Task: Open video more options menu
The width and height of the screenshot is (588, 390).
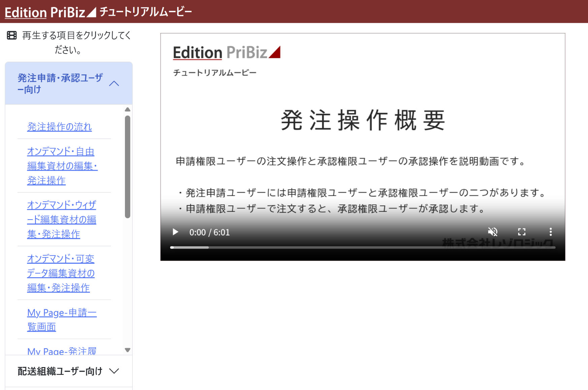Action: click(551, 232)
